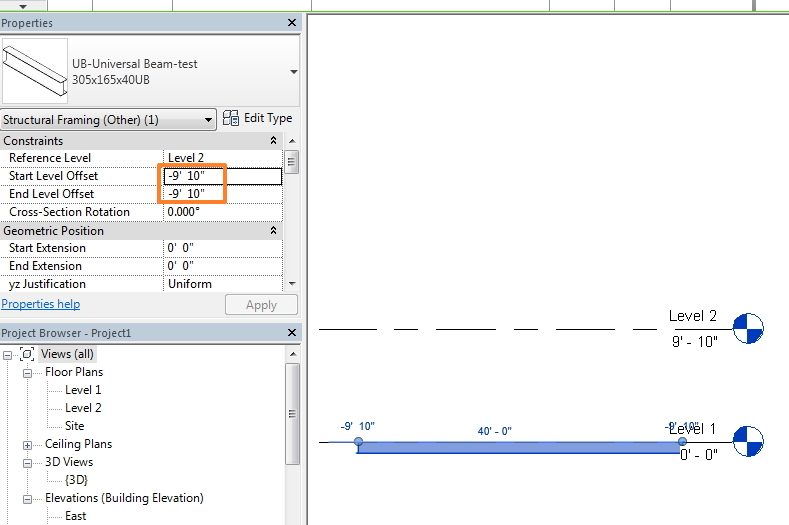Click the Level 1 level head symbol

pos(748,441)
